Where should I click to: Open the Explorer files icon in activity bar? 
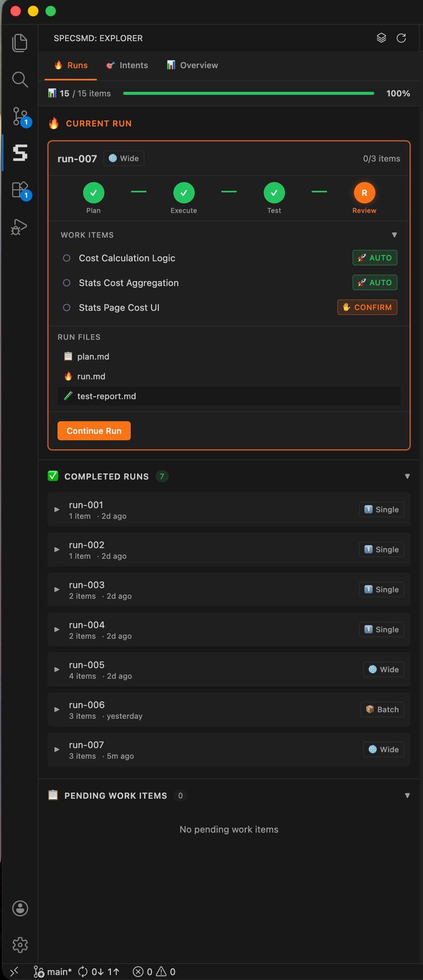click(x=20, y=43)
